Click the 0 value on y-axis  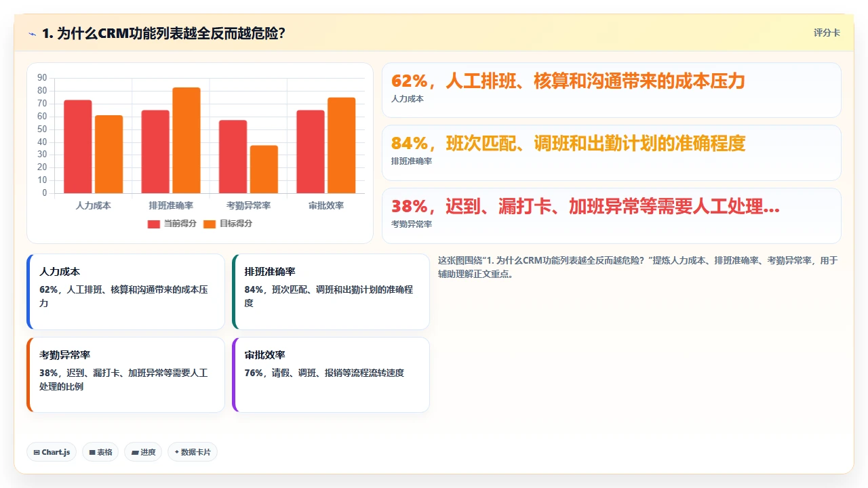(45, 193)
